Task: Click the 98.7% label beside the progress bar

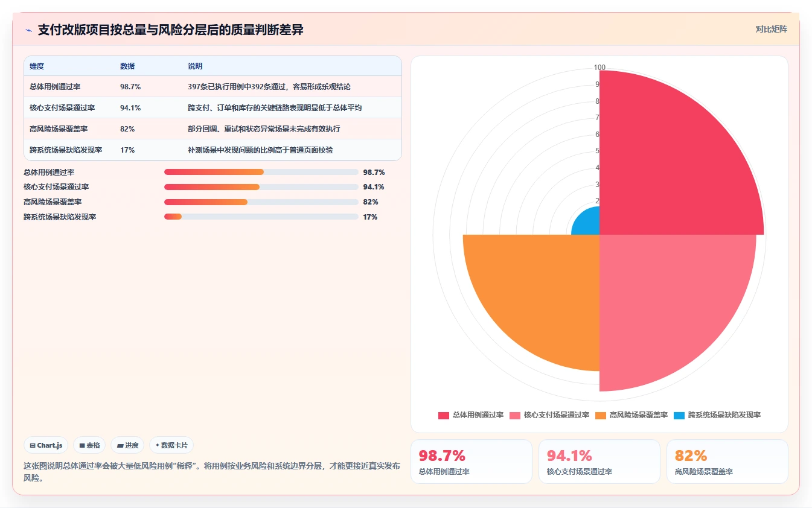Action: pos(374,172)
